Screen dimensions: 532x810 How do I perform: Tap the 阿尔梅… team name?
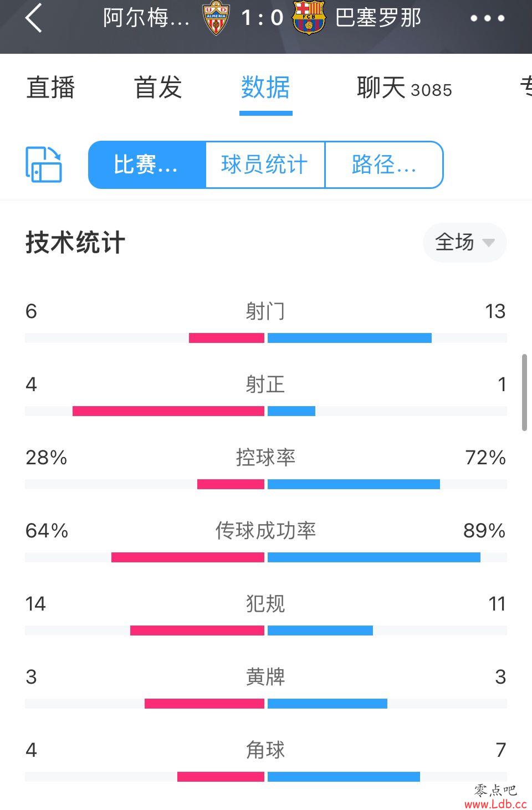(146, 18)
